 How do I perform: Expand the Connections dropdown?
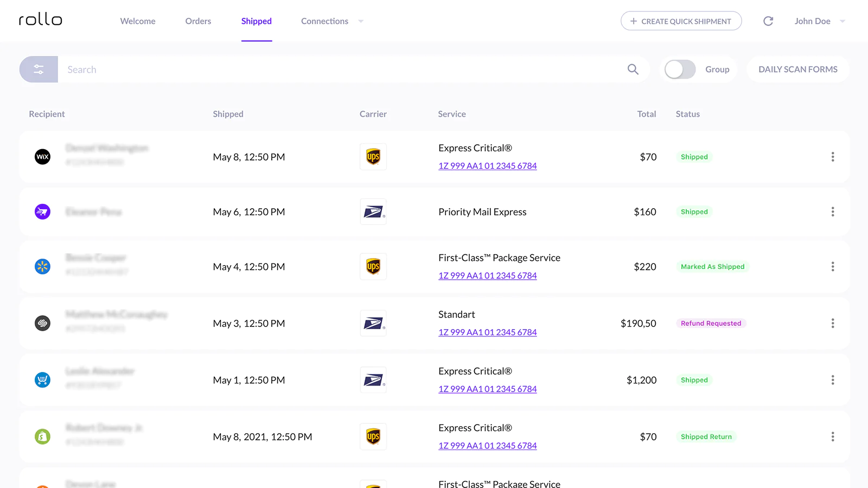(x=331, y=21)
